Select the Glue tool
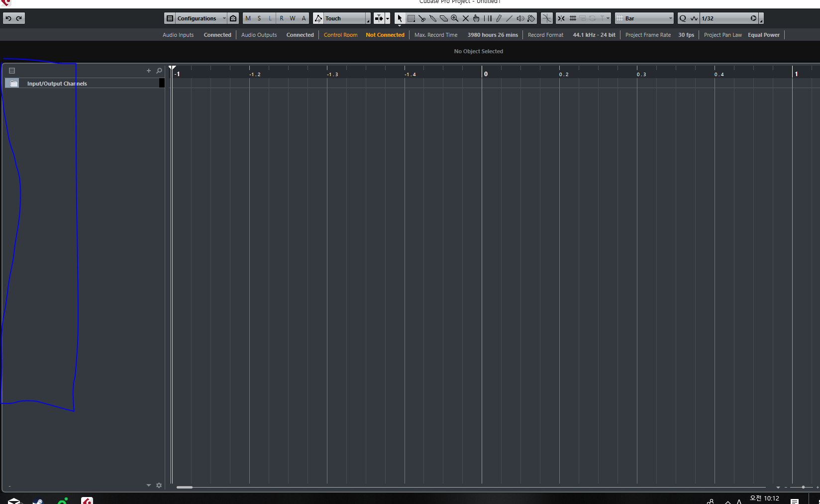Image resolution: width=820 pixels, height=504 pixels. pos(433,18)
